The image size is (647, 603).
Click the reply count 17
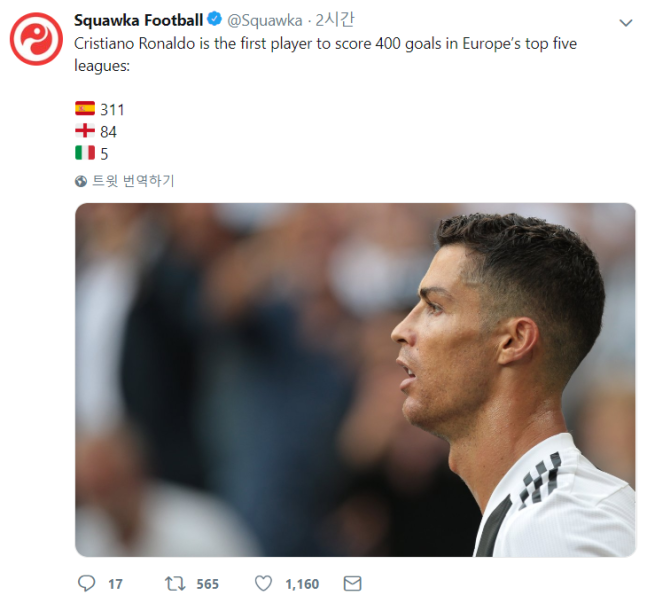pos(115,584)
